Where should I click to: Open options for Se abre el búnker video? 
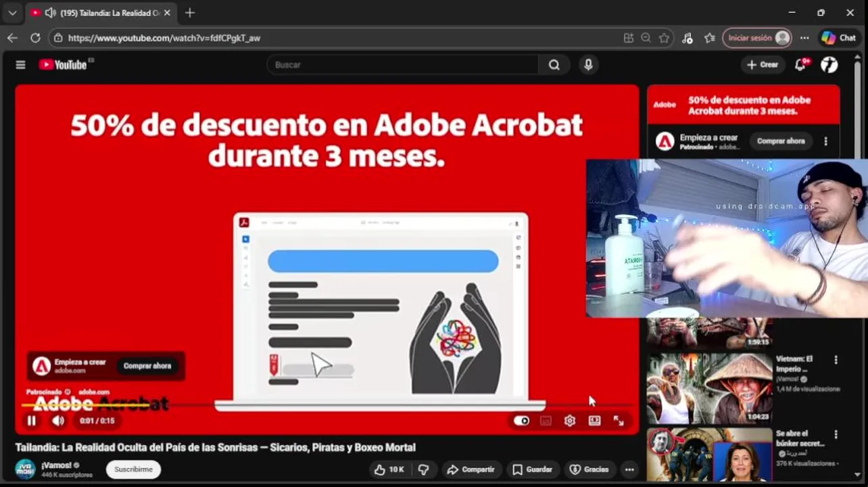(836, 434)
